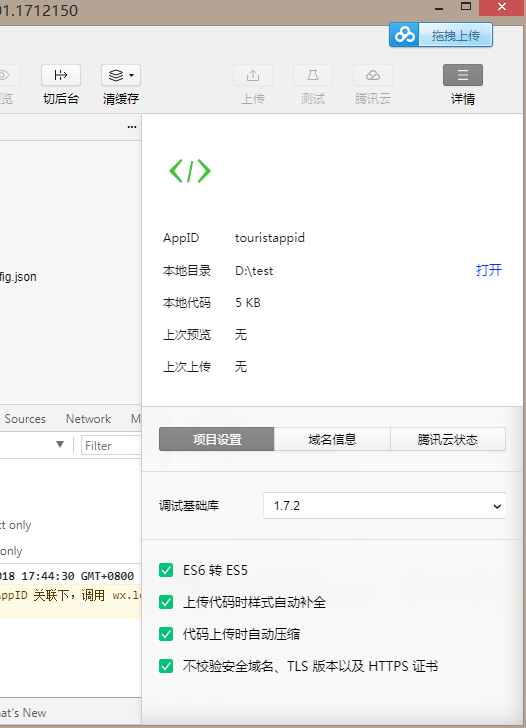Screen dimensions: 526x728
Task: Click the blue cloud icon beside 拖拽上传
Action: pyautogui.click(x=404, y=35)
